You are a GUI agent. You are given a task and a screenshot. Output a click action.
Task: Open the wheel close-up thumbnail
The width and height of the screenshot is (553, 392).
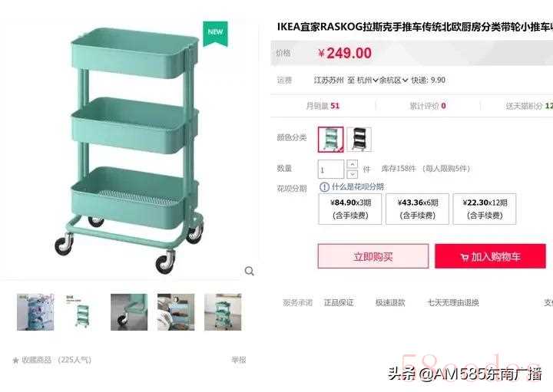click(129, 312)
